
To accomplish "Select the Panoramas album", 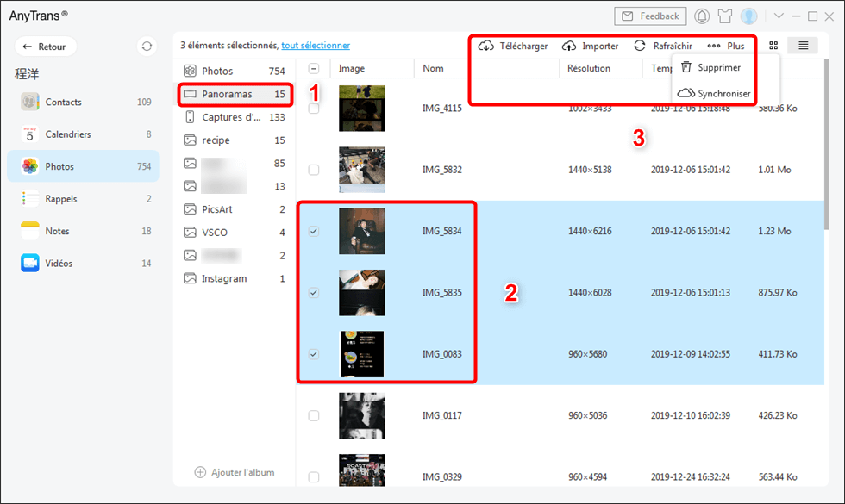I will pos(235,94).
